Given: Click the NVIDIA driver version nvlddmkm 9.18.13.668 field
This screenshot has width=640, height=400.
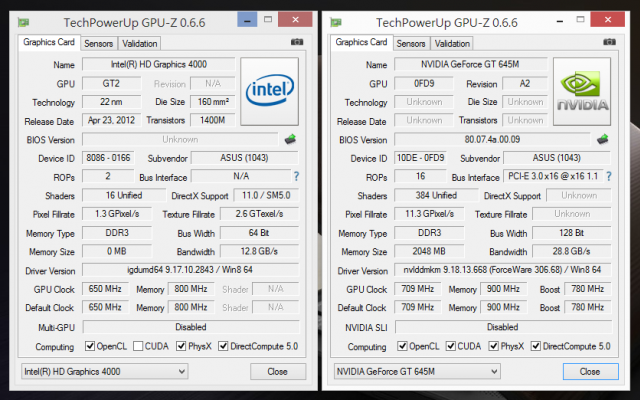Looking at the screenshot, I should tap(503, 270).
